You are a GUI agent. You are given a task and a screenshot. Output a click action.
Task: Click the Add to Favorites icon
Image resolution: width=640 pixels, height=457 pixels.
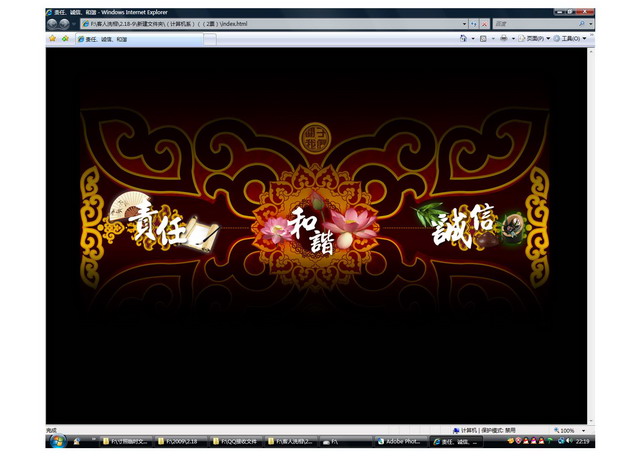pos(65,39)
